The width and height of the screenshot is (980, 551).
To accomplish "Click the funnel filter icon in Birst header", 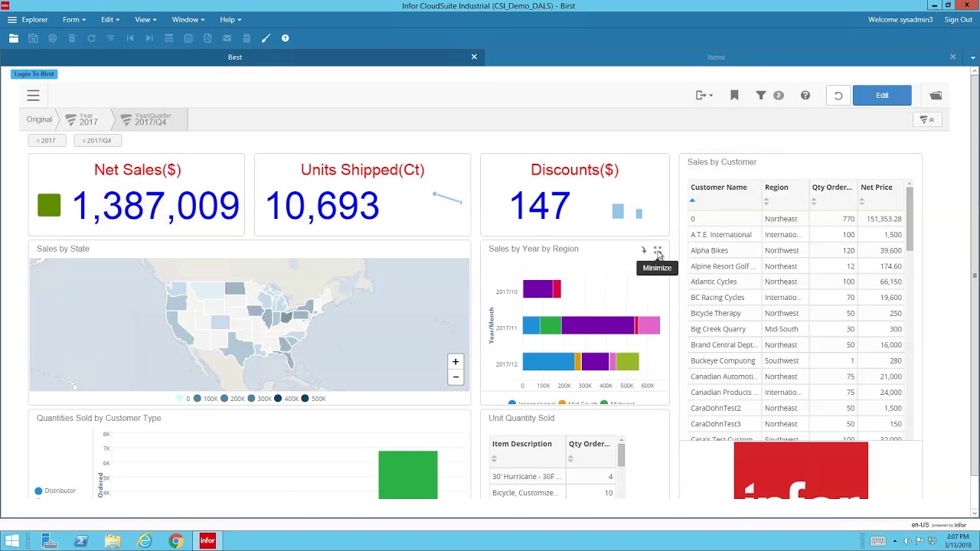I will pyautogui.click(x=760, y=96).
